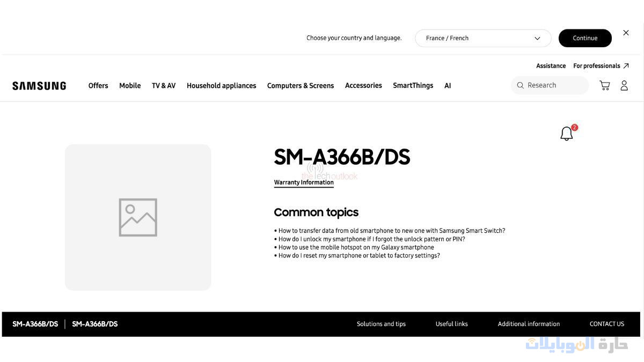Open the mobile hotspot help topic
The height and width of the screenshot is (362, 644).
[356, 247]
